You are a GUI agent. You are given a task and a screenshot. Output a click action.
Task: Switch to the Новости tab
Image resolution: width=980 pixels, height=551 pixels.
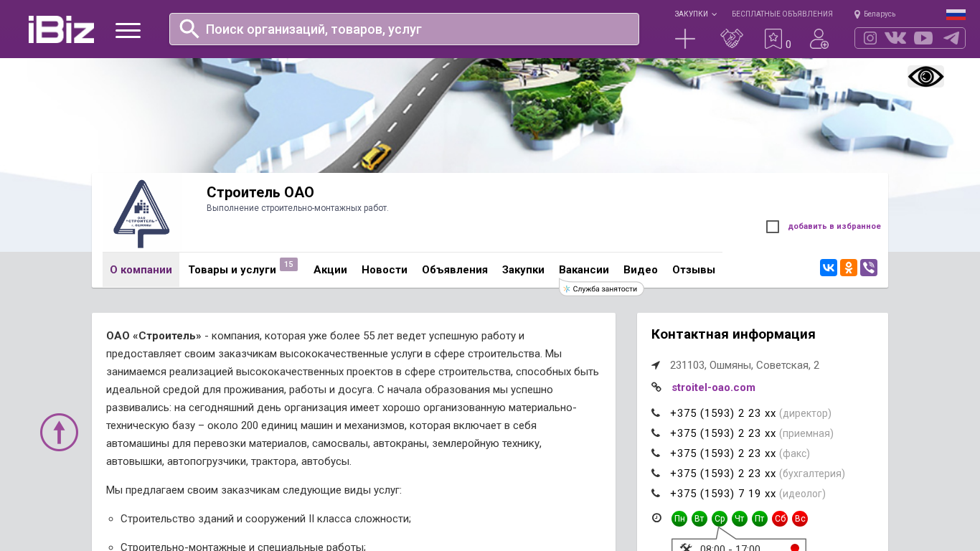point(385,270)
